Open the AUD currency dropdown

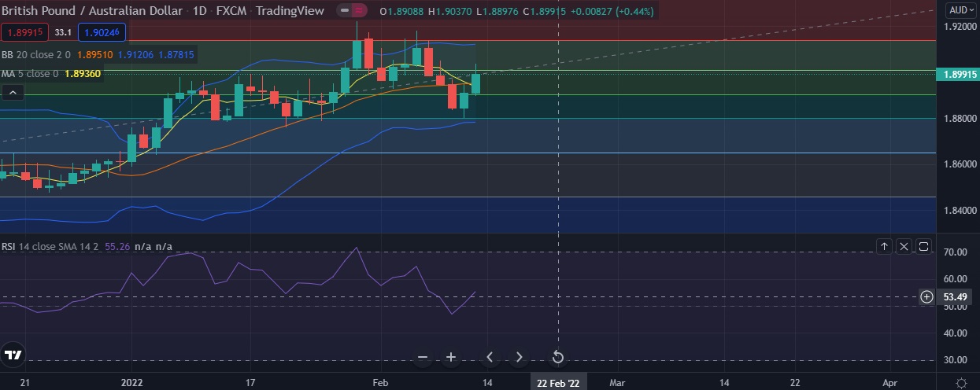pos(961,10)
